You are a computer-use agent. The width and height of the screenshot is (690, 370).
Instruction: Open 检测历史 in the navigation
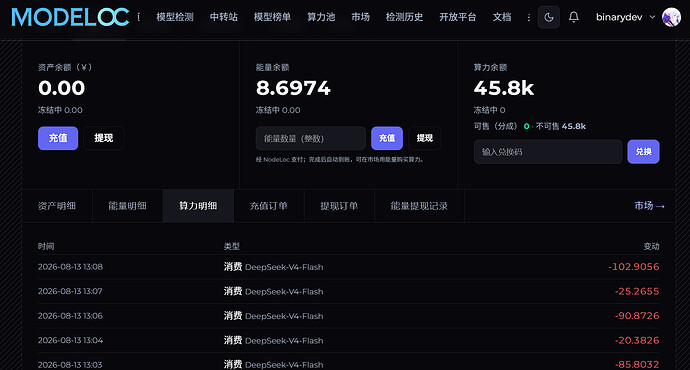click(x=404, y=17)
